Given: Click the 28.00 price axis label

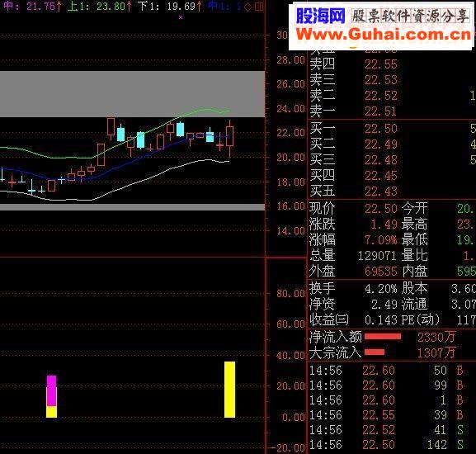Looking at the screenshot, I should [x=290, y=59].
